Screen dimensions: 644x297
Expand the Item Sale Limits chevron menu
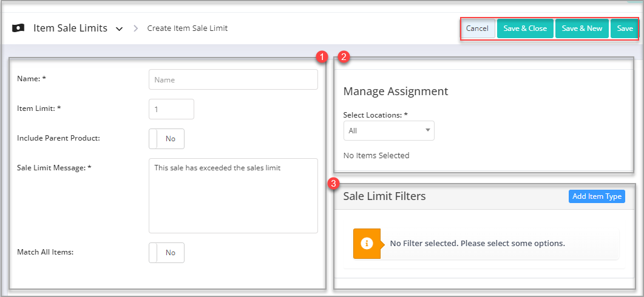coord(119,28)
